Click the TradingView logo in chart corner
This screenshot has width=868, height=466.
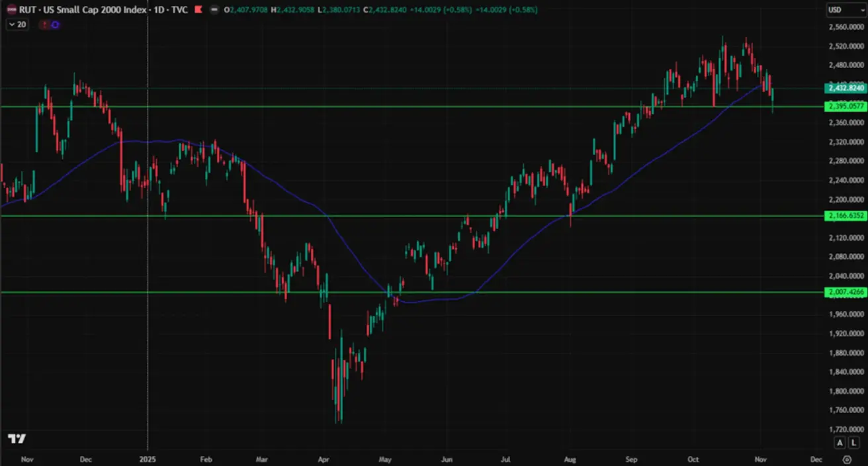(17, 439)
